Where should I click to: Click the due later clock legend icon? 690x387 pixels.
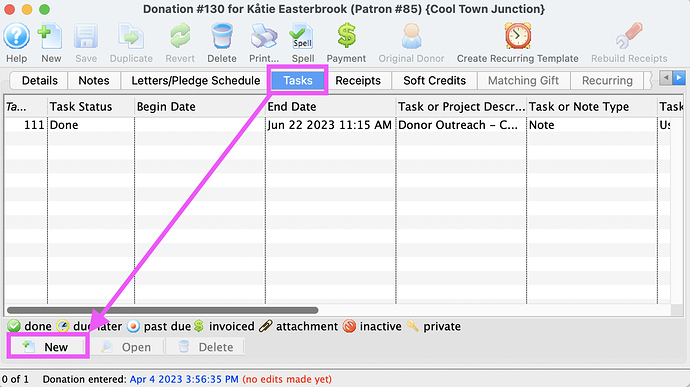[63, 326]
